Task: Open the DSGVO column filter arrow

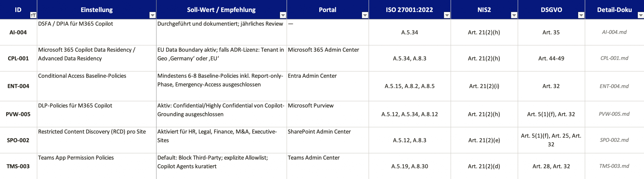Action: (581, 15)
